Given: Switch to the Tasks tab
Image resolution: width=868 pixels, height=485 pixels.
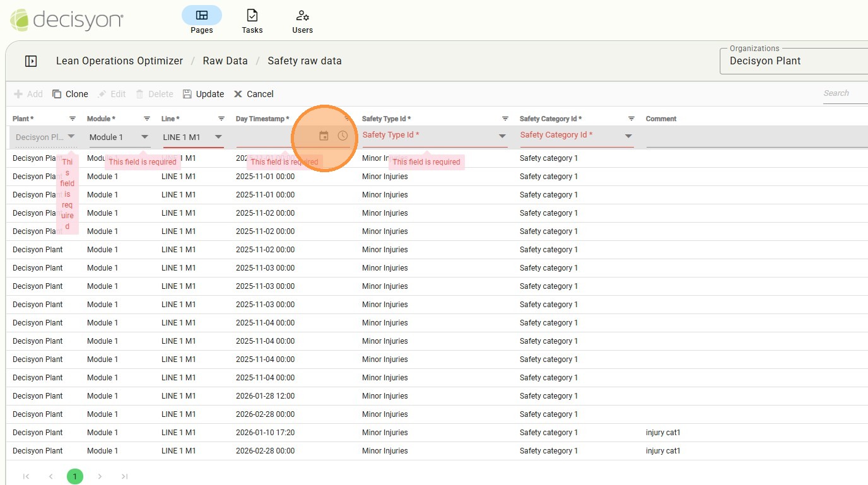Looking at the screenshot, I should pos(252,21).
